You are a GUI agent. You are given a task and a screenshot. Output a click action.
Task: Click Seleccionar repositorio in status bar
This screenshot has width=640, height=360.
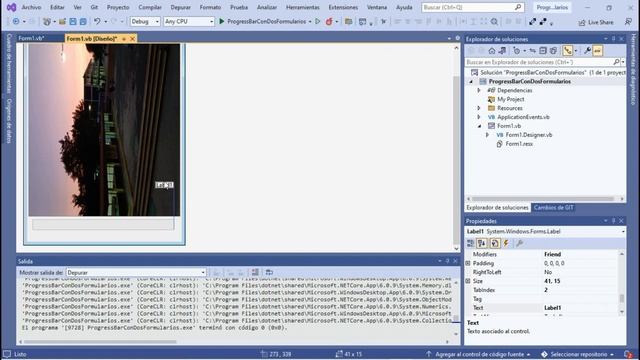tap(578, 354)
